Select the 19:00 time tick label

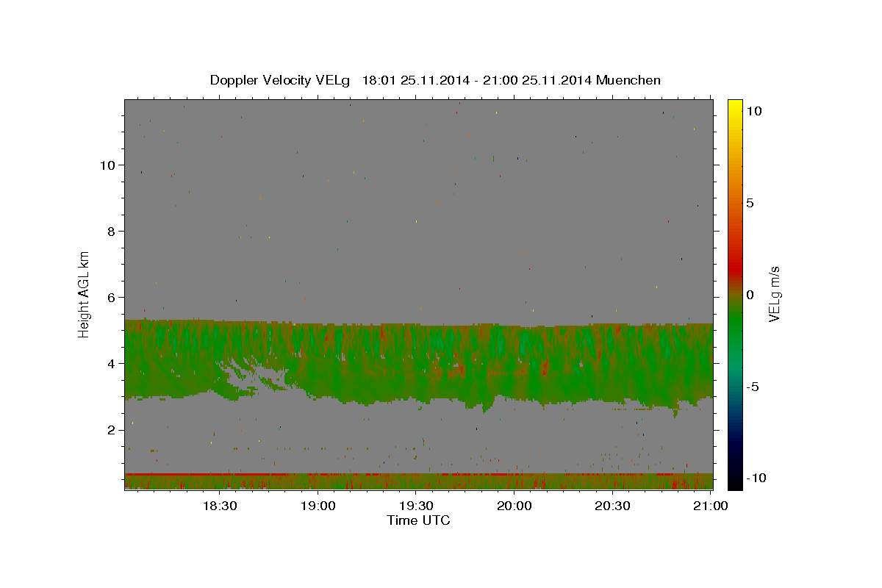[318, 506]
